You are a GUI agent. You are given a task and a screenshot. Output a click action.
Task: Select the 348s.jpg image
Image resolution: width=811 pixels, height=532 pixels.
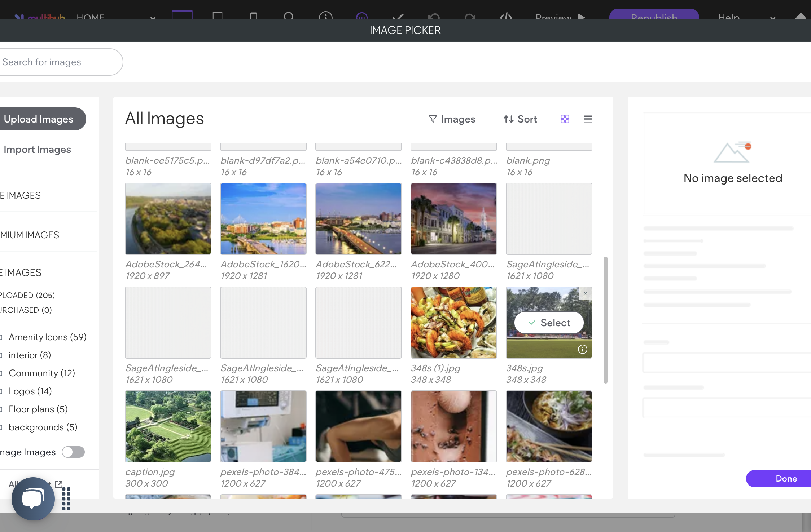[x=549, y=323]
